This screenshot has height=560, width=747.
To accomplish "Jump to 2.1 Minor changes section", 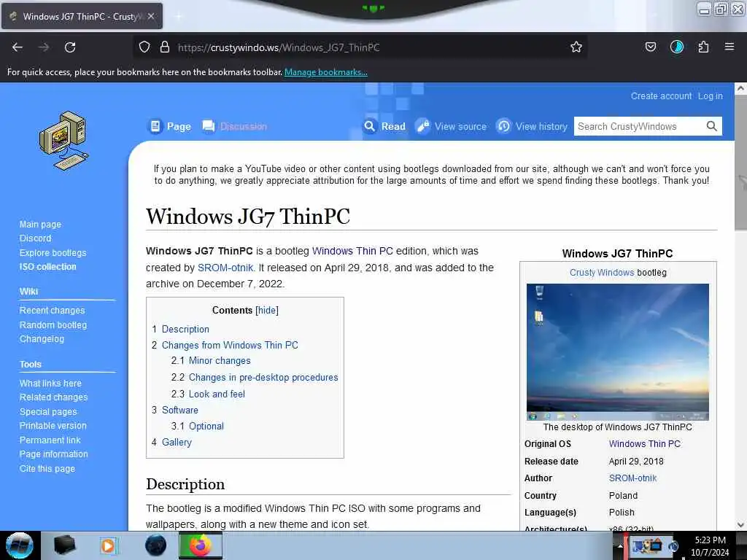I will 219,360.
